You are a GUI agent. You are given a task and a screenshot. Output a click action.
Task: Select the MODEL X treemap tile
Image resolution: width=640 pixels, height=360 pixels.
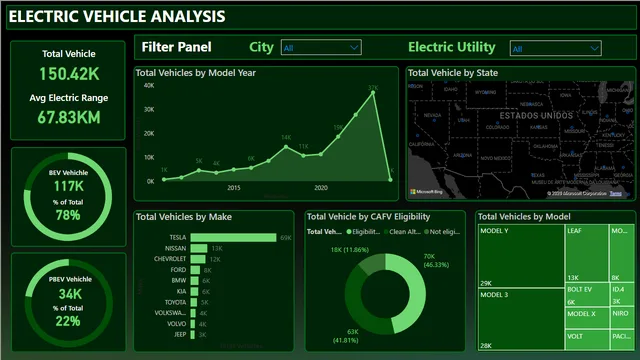coord(587,318)
